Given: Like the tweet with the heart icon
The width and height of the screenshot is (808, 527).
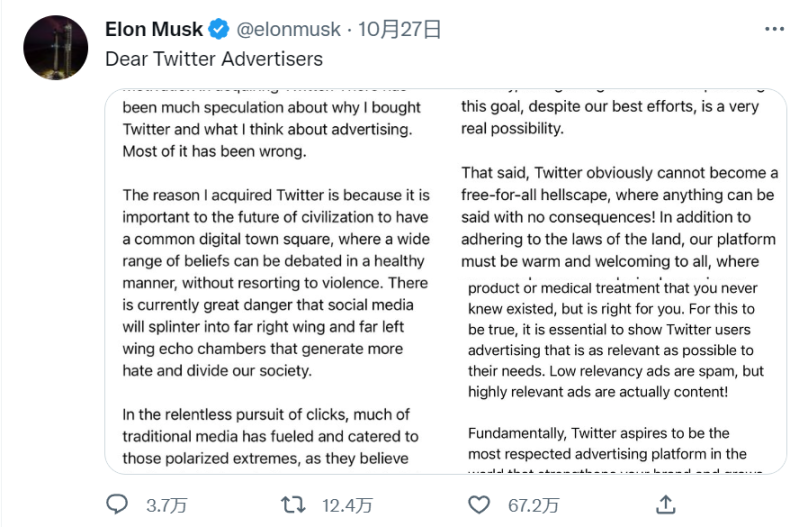Looking at the screenshot, I should (480, 505).
